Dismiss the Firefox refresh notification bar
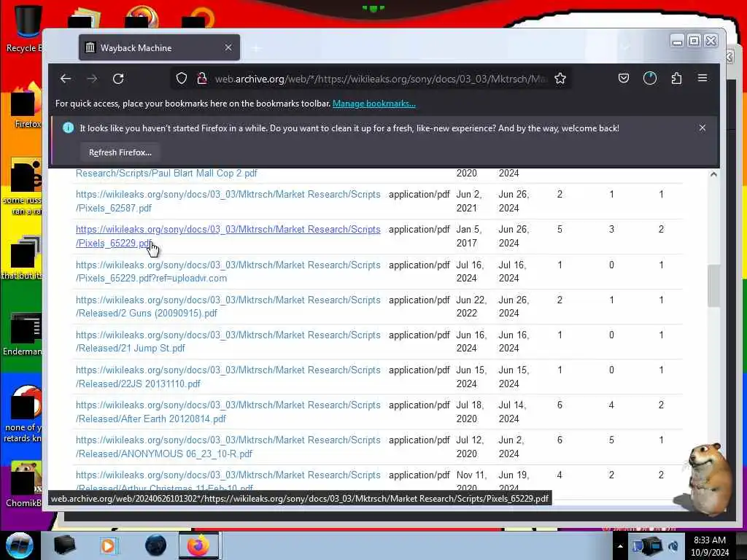The height and width of the screenshot is (560, 747). click(703, 128)
